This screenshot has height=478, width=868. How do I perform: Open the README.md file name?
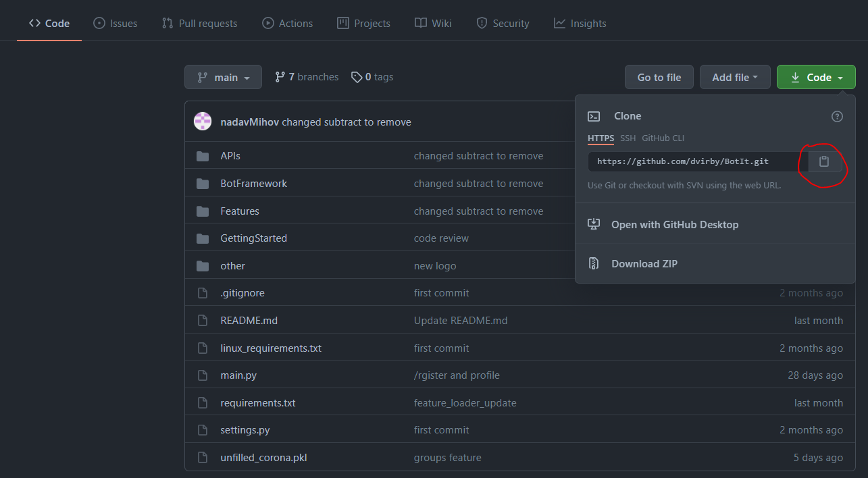point(249,321)
